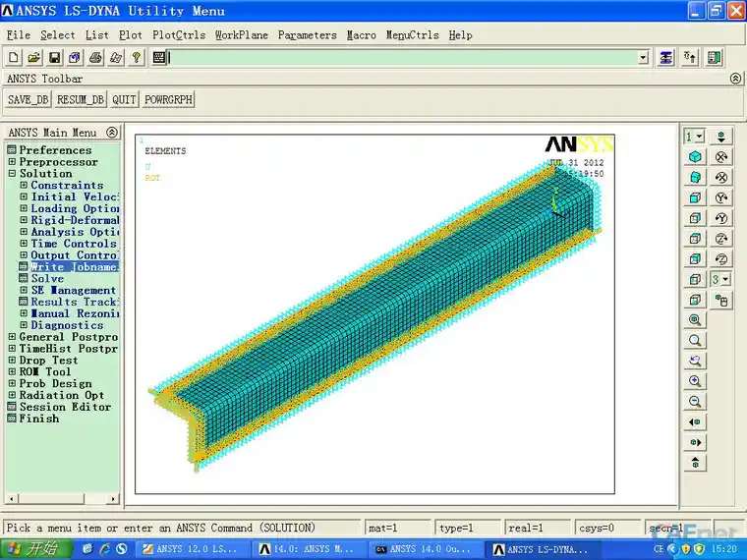Select Write Jobname item in Solution

(x=75, y=266)
